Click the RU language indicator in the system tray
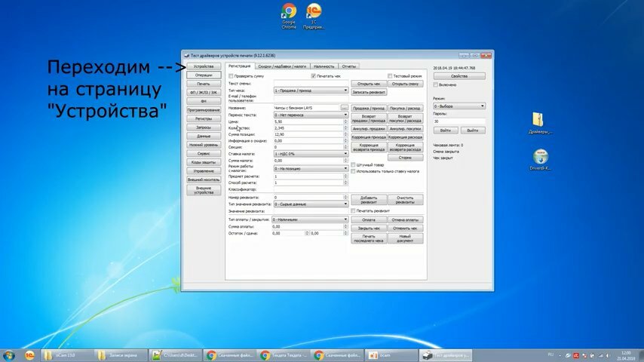Screen dimensions: 644x362 550,354
